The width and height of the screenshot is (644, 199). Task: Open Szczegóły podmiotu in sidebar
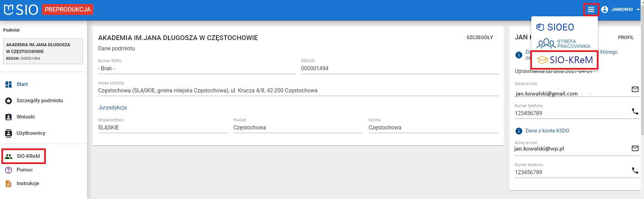pyautogui.click(x=39, y=101)
